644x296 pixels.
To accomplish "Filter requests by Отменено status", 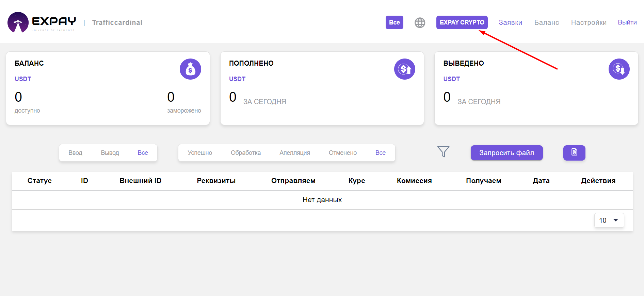I will click(x=343, y=153).
